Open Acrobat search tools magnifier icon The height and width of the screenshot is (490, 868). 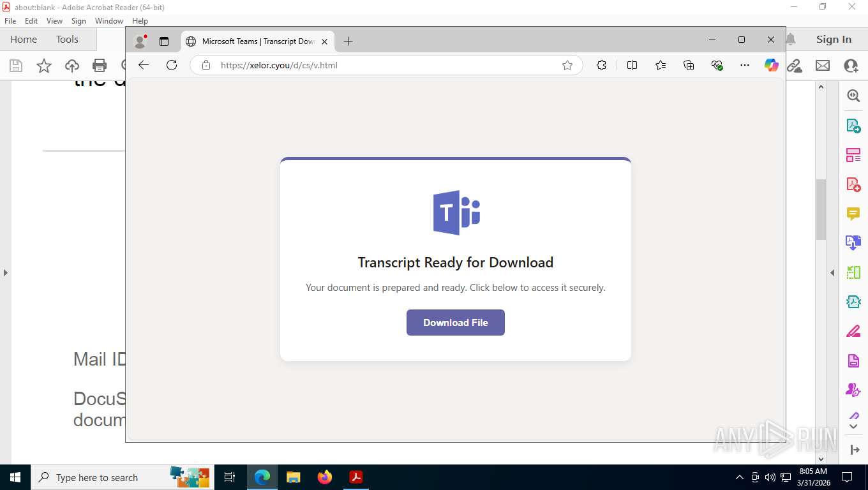tap(853, 96)
